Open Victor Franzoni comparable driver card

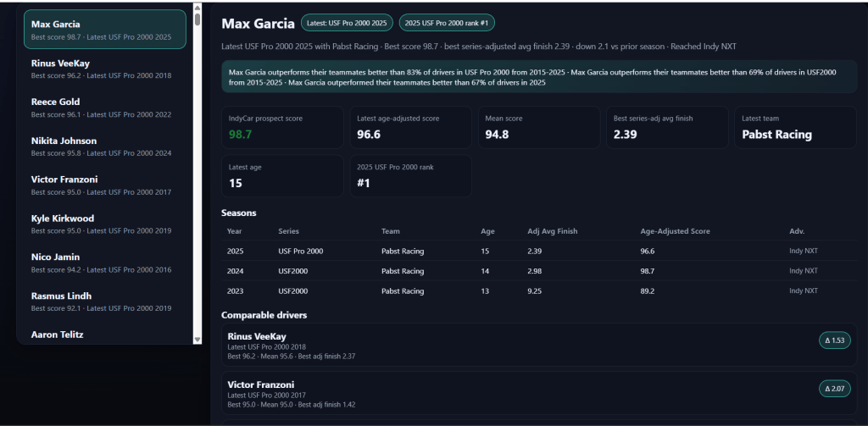coord(509,394)
